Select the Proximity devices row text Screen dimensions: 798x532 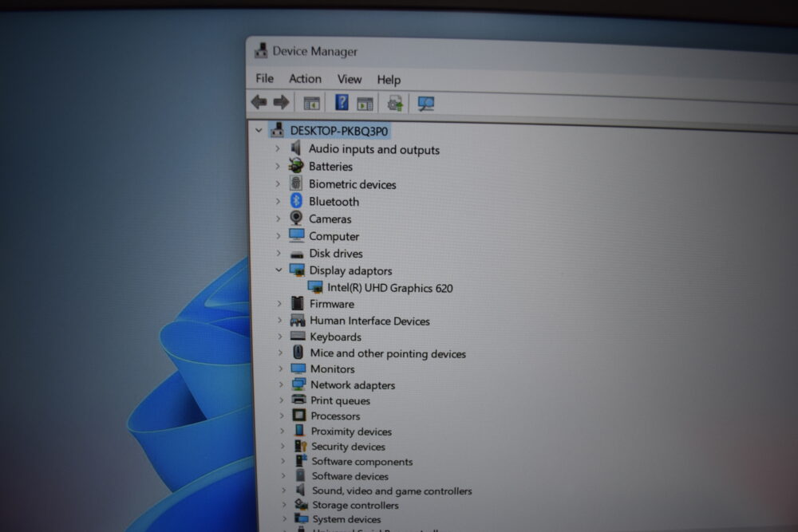[351, 432]
